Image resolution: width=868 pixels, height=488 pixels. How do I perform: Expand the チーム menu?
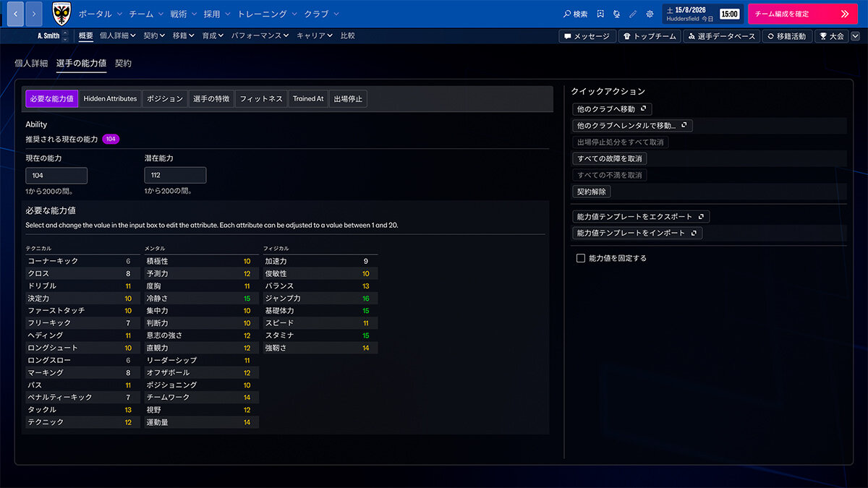(x=146, y=14)
